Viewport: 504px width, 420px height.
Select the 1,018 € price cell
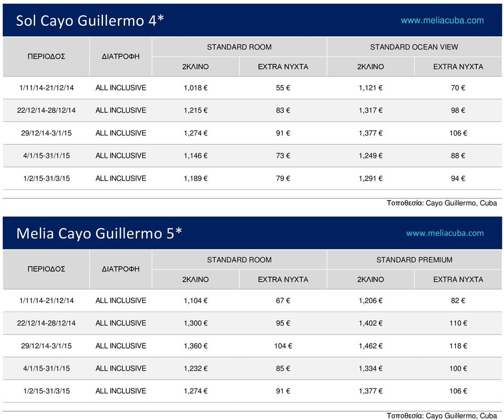pyautogui.click(x=195, y=88)
